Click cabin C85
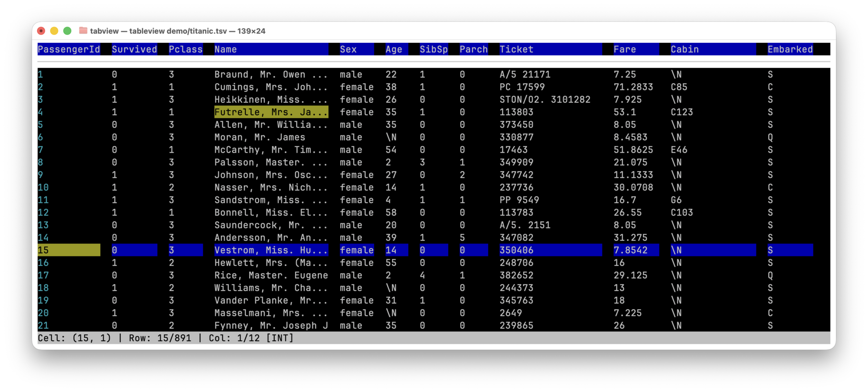Image resolution: width=868 pixels, height=392 pixels. (679, 87)
